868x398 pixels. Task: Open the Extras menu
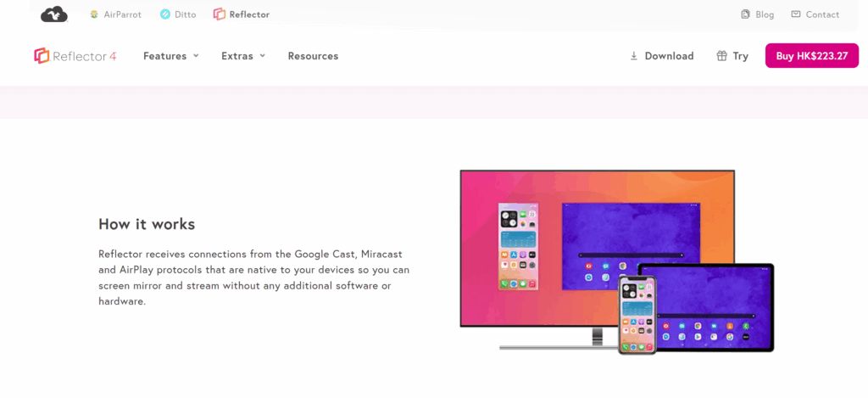click(237, 56)
